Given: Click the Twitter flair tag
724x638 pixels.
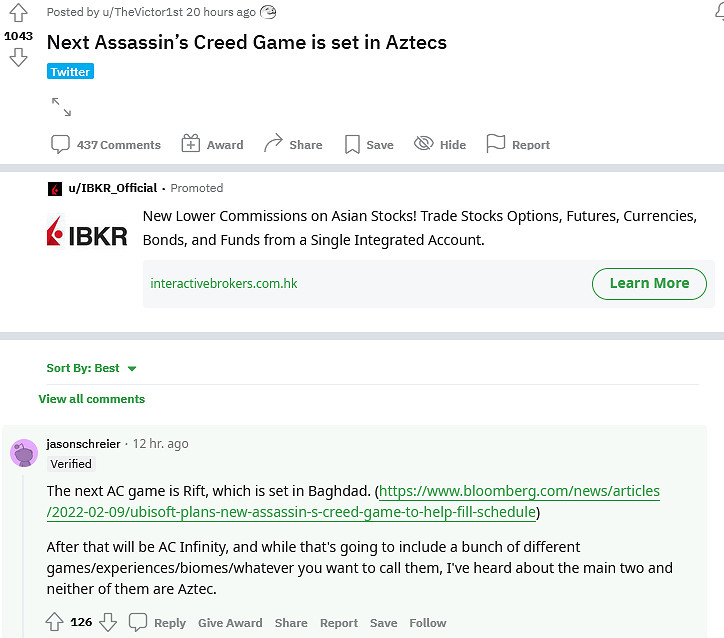Looking at the screenshot, I should (x=70, y=72).
